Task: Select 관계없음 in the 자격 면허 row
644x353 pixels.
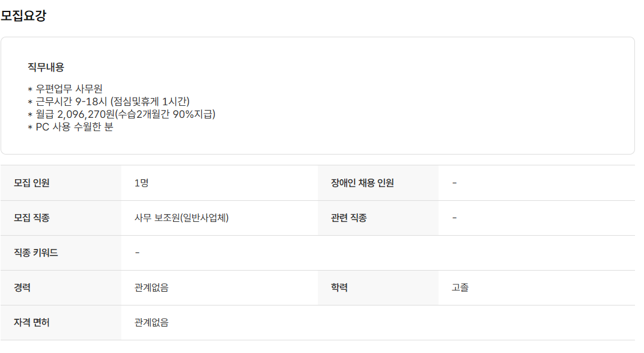Action: point(151,322)
